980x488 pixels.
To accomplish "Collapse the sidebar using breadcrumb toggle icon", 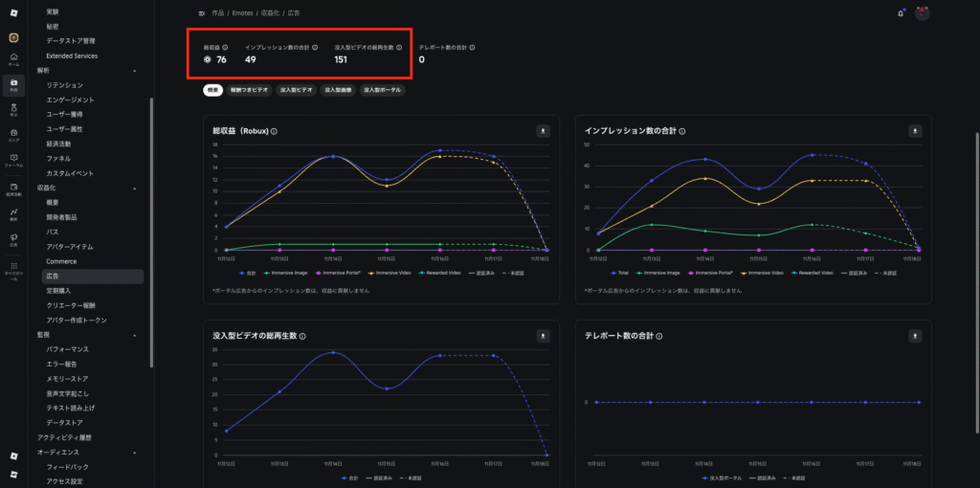I will click(x=201, y=13).
